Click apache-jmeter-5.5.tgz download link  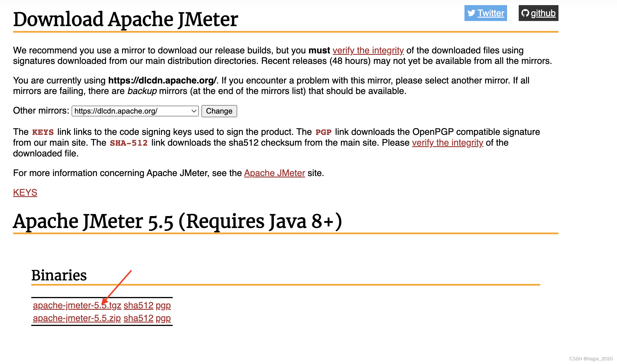coord(77,306)
